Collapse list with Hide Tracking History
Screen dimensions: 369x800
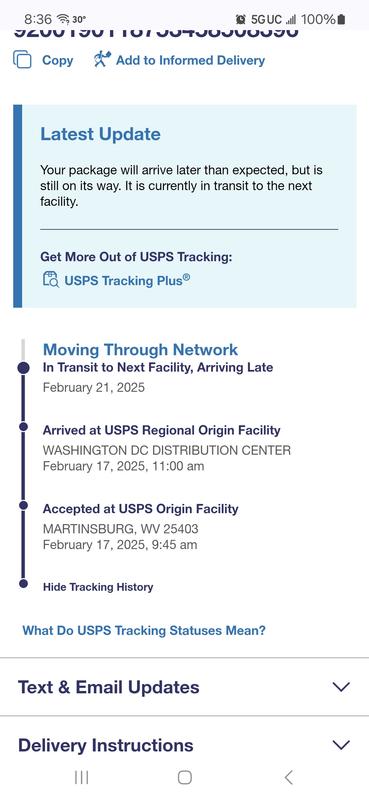[x=98, y=587]
